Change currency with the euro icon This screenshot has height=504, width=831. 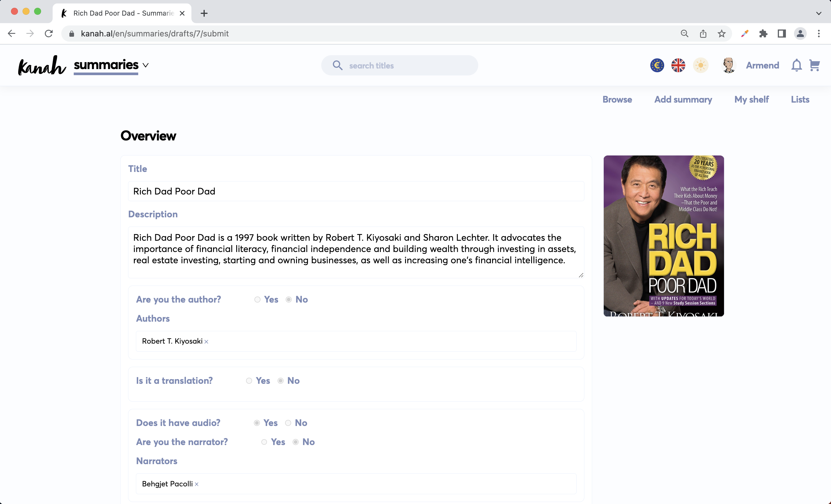(x=657, y=65)
